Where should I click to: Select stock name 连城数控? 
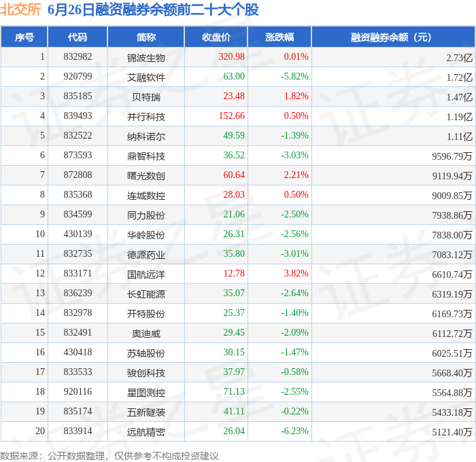tap(146, 196)
